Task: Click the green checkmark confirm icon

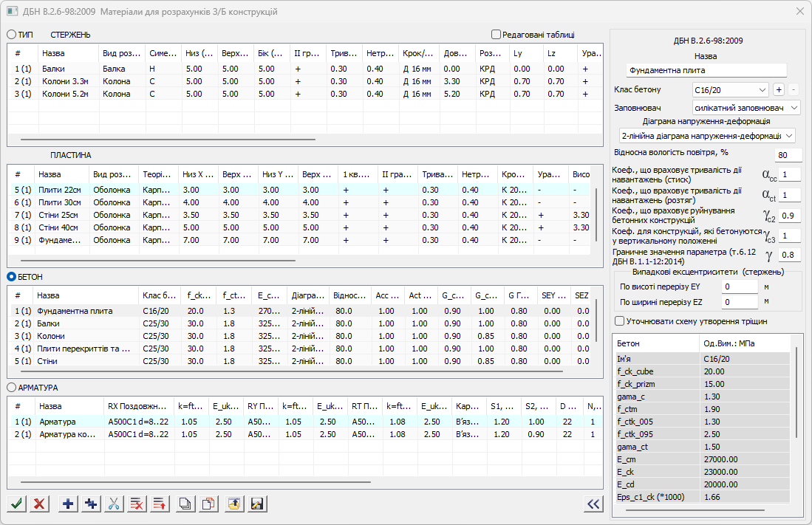Action: tap(16, 504)
